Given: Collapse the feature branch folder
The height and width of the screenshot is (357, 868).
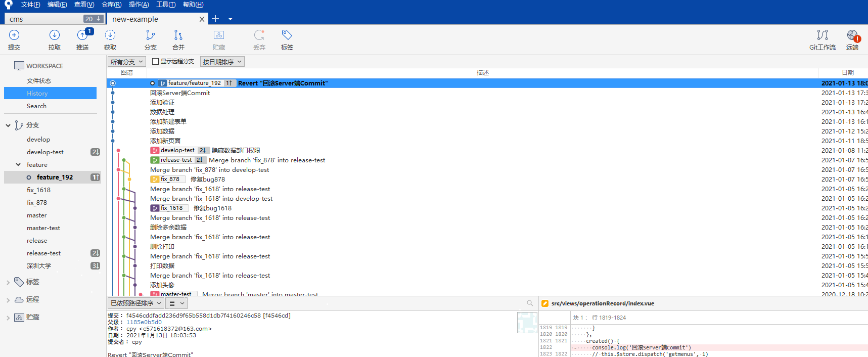Looking at the screenshot, I should tap(18, 165).
